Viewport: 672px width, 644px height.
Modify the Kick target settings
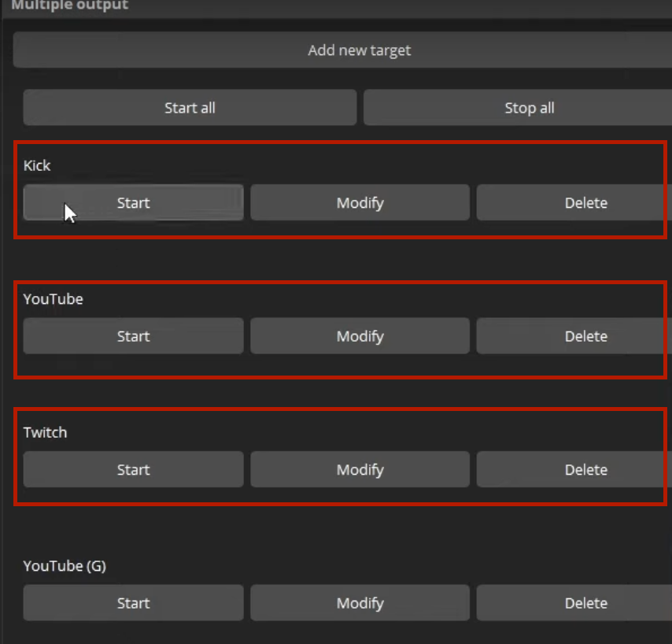click(360, 203)
